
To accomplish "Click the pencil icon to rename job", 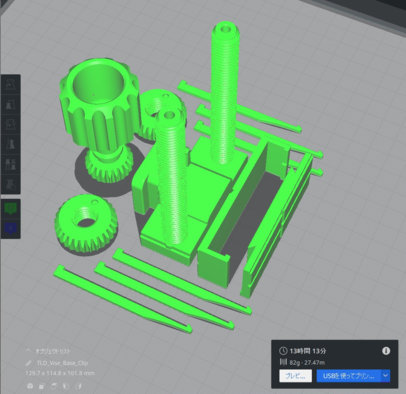I will 29,363.
